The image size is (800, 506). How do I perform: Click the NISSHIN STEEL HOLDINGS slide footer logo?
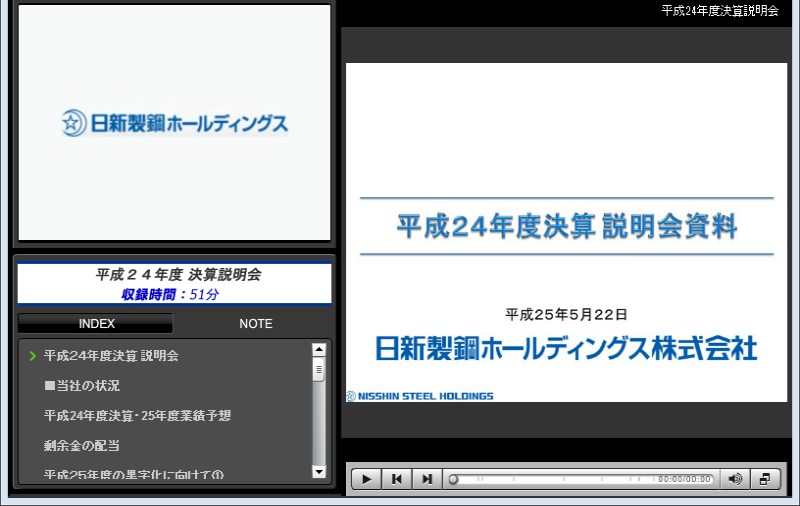[x=420, y=396]
